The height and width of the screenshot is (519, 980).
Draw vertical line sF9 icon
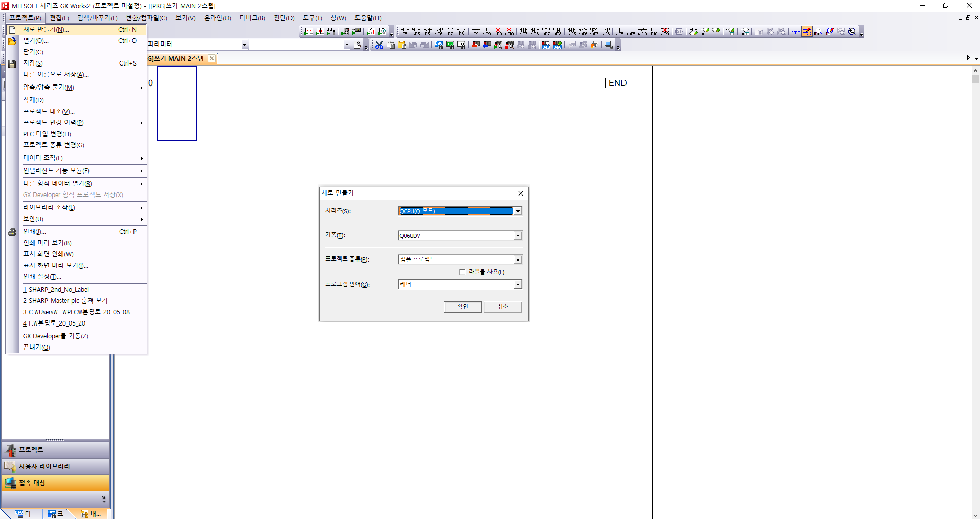click(x=487, y=31)
